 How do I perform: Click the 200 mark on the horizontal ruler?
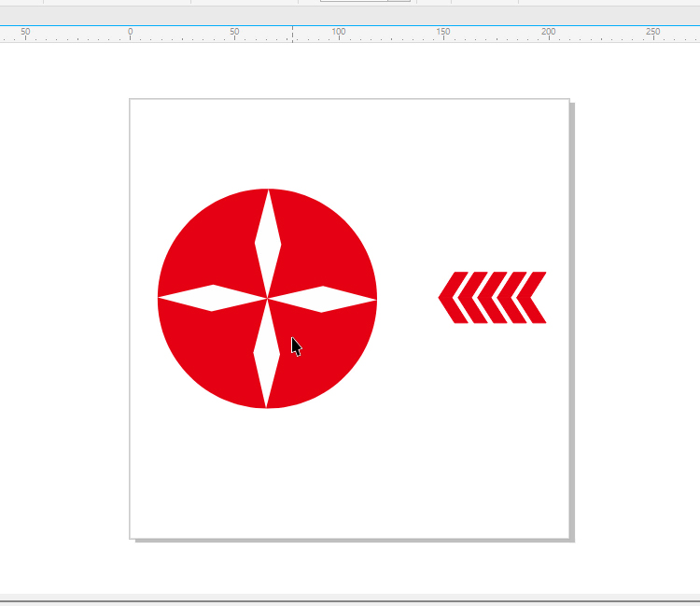pyautogui.click(x=548, y=31)
